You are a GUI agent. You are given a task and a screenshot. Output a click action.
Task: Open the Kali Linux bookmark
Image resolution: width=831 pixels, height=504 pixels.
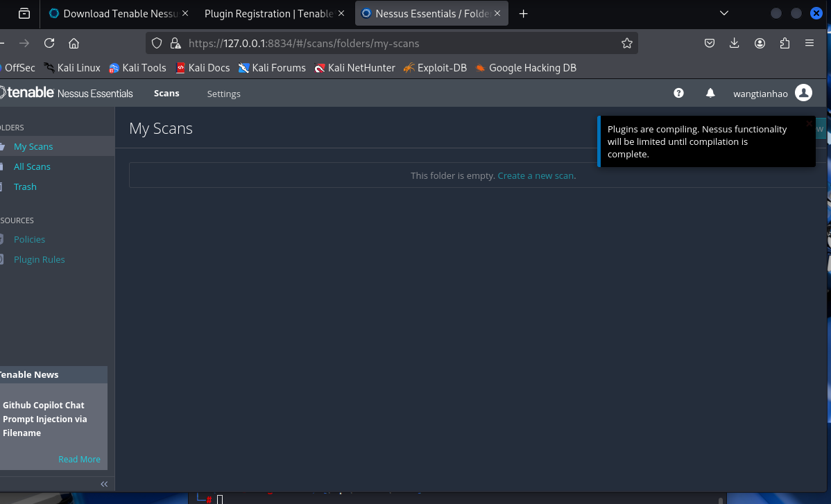pyautogui.click(x=72, y=68)
